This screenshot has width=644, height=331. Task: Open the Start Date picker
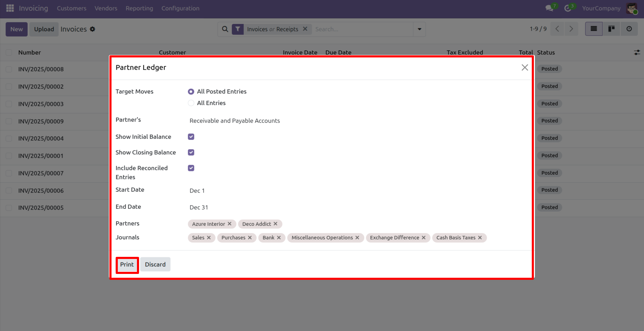pyautogui.click(x=357, y=191)
